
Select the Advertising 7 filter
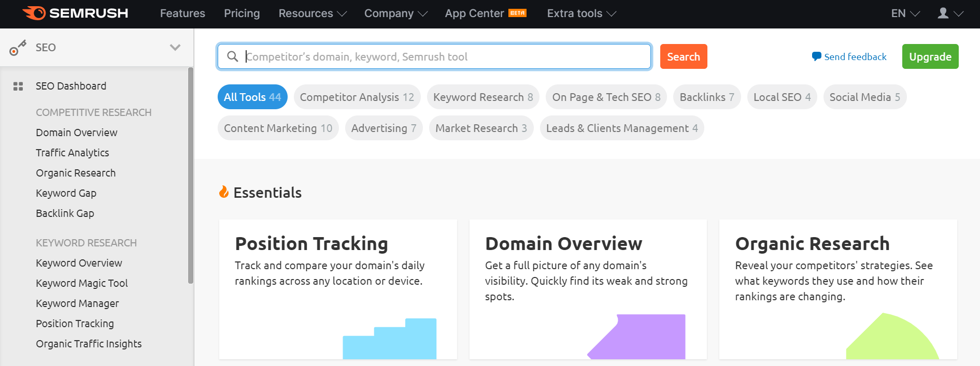coord(384,128)
